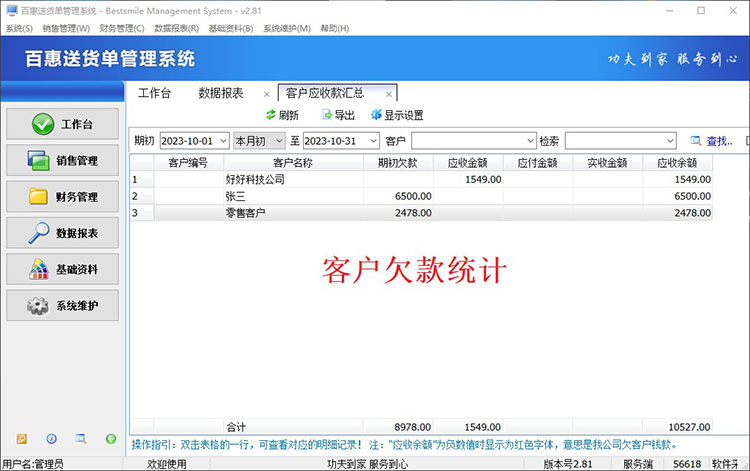This screenshot has height=471, width=750.
Task: Open 基础资料 in the sidebar
Action: (63, 269)
